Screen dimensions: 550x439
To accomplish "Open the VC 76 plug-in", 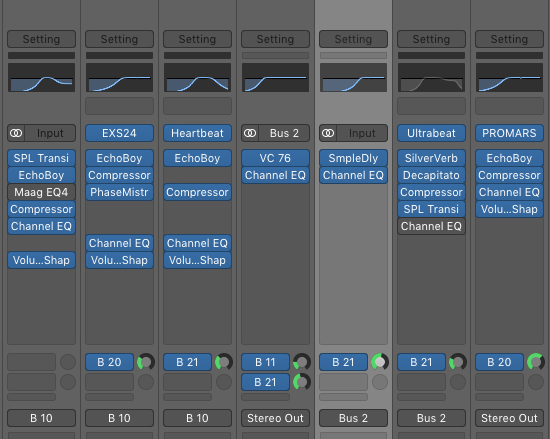I will tap(275, 158).
